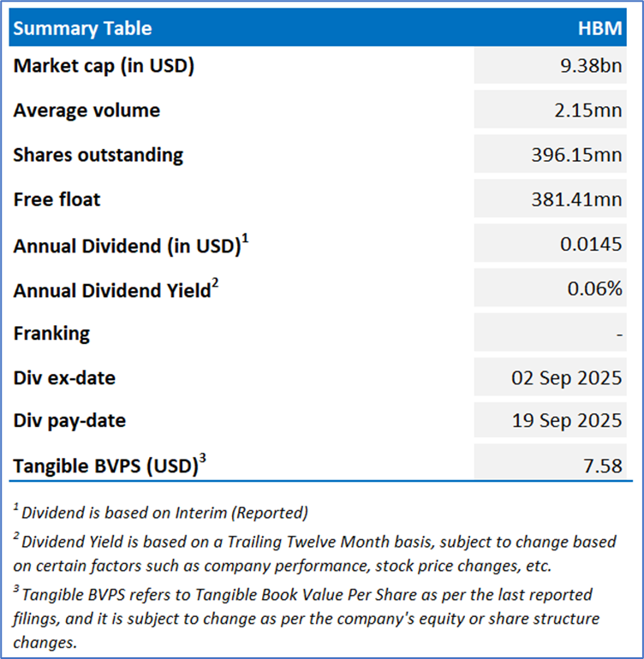Click the Annual Dividend Yield label
Viewport: 644px width, 659px height.
(111, 290)
